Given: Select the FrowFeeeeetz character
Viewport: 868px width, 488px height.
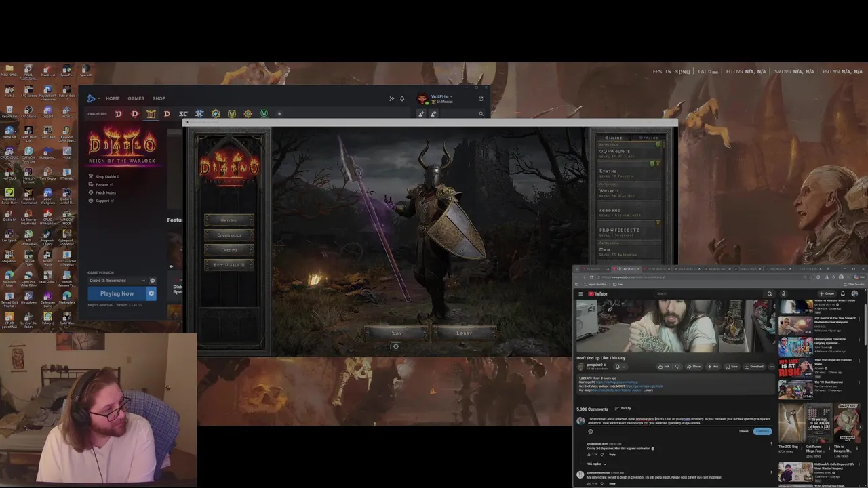Looking at the screenshot, I should (x=631, y=229).
